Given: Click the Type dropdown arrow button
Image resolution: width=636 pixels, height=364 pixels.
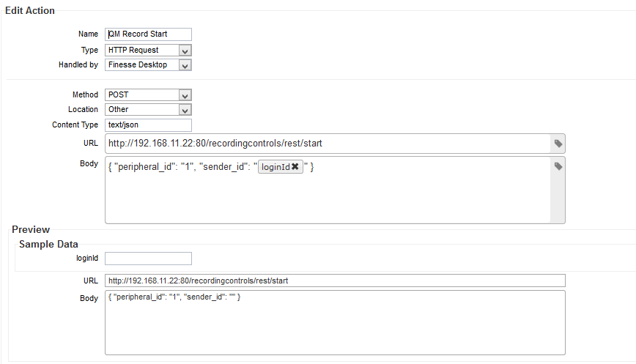Looking at the screenshot, I should [185, 51].
